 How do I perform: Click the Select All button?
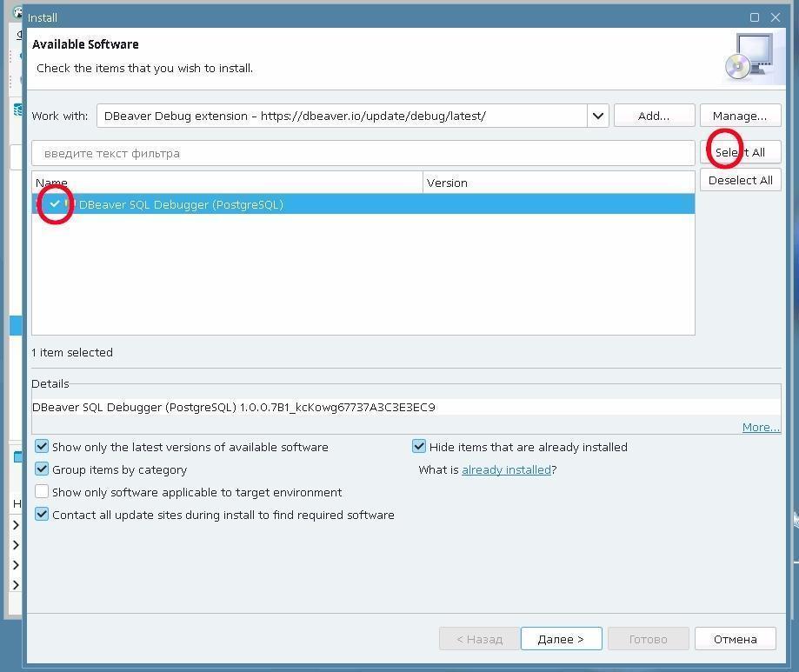click(x=740, y=152)
